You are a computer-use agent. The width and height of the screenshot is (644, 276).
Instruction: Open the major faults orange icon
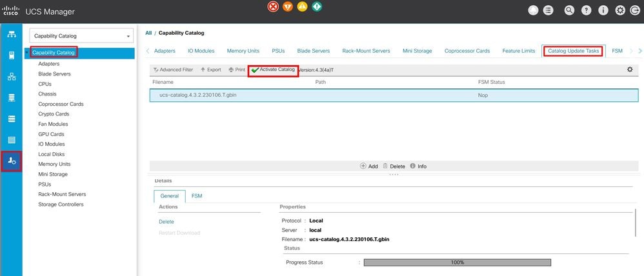pyautogui.click(x=288, y=7)
